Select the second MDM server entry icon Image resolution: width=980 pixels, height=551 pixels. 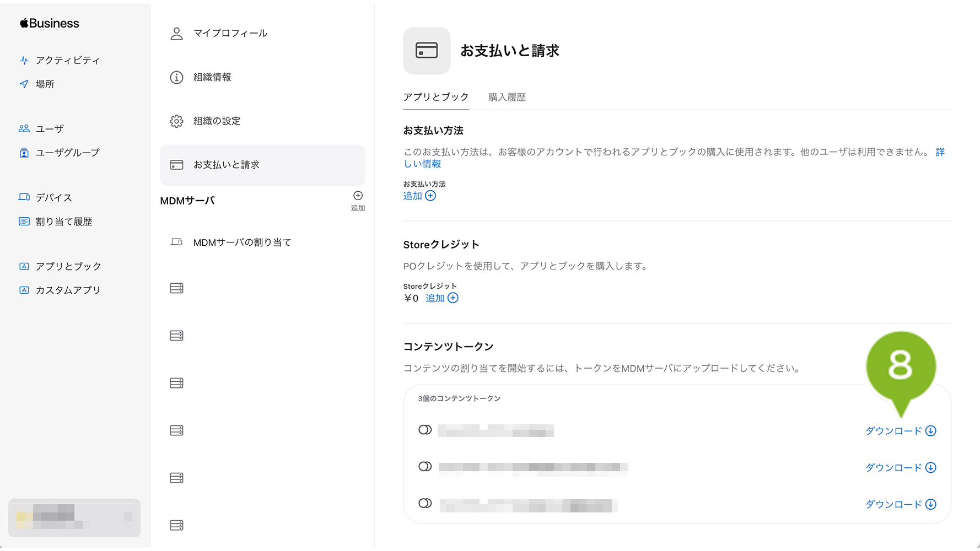point(176,336)
